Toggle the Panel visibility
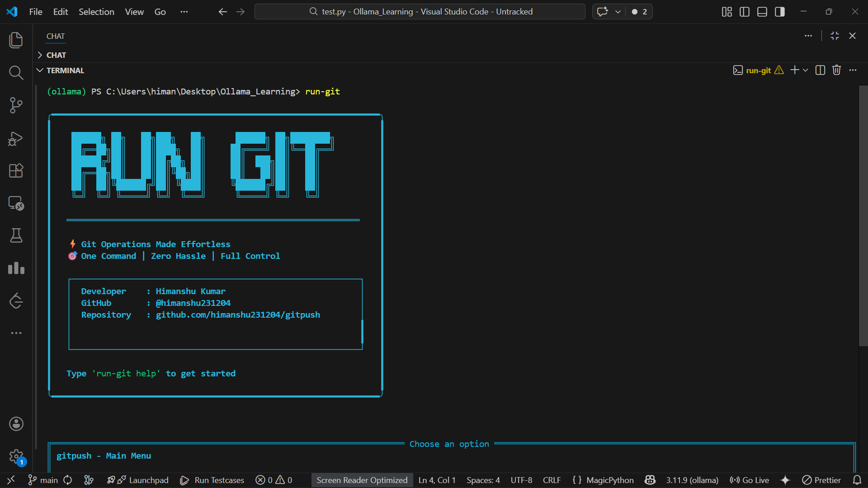The width and height of the screenshot is (868, 488). point(762,12)
